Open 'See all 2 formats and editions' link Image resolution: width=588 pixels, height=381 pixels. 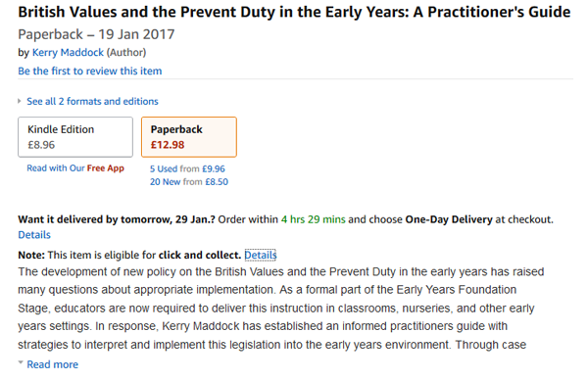93,101
